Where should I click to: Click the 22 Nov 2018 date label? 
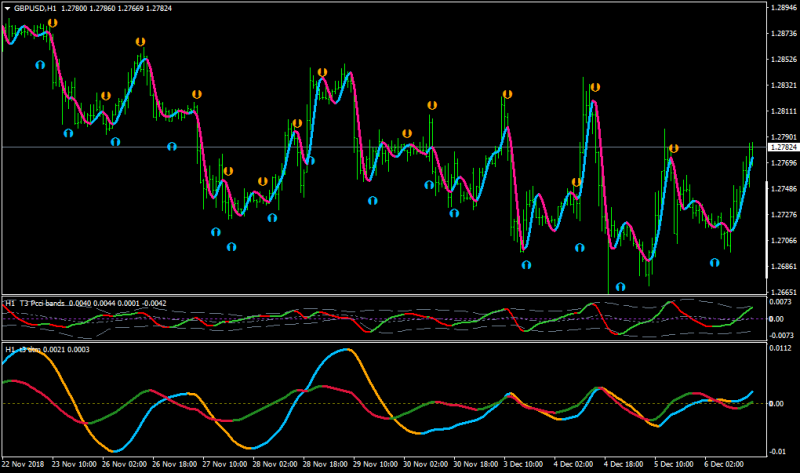pos(23,464)
